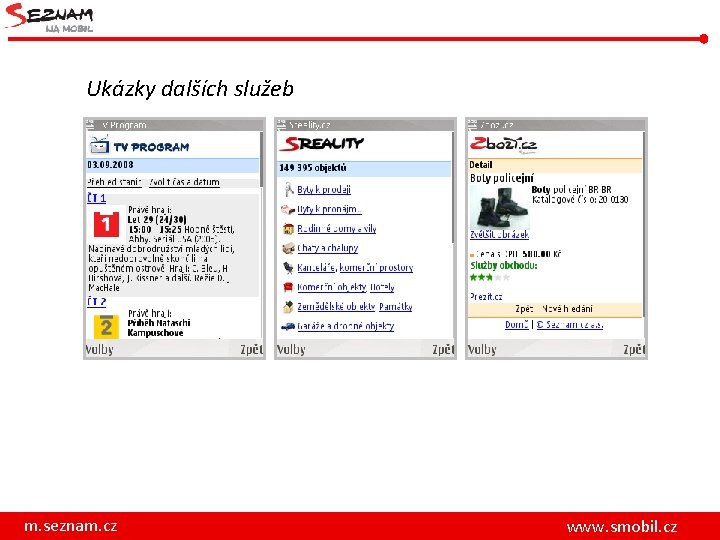Open the ČT 2 channel link
The image size is (720, 540).
[96, 301]
